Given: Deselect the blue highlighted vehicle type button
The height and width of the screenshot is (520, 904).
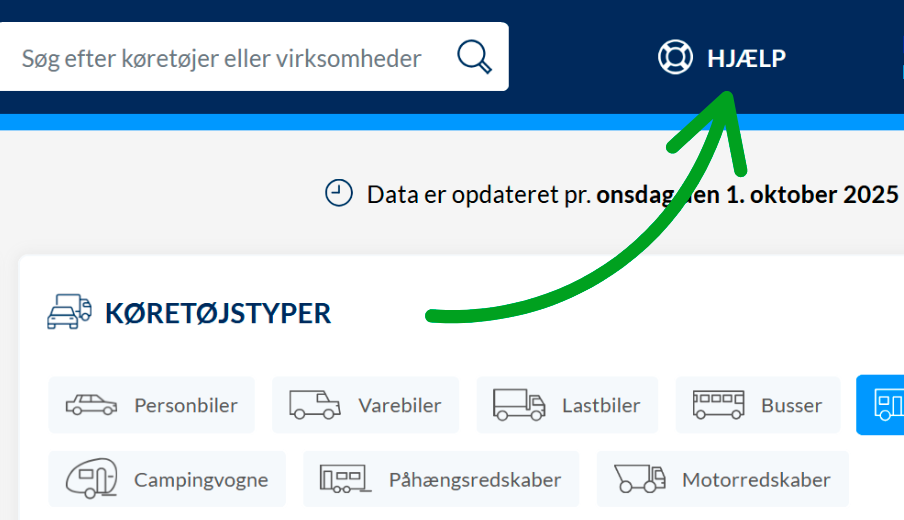Looking at the screenshot, I should pos(882,405).
